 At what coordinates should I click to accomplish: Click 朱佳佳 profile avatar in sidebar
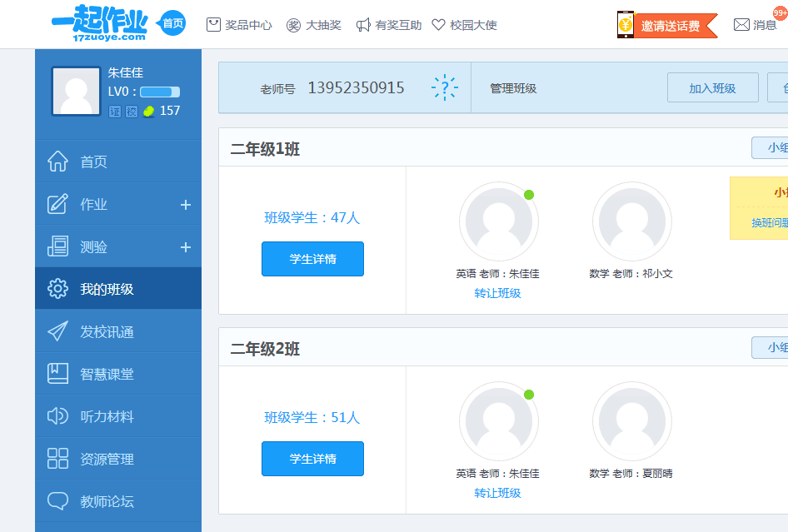(77, 92)
